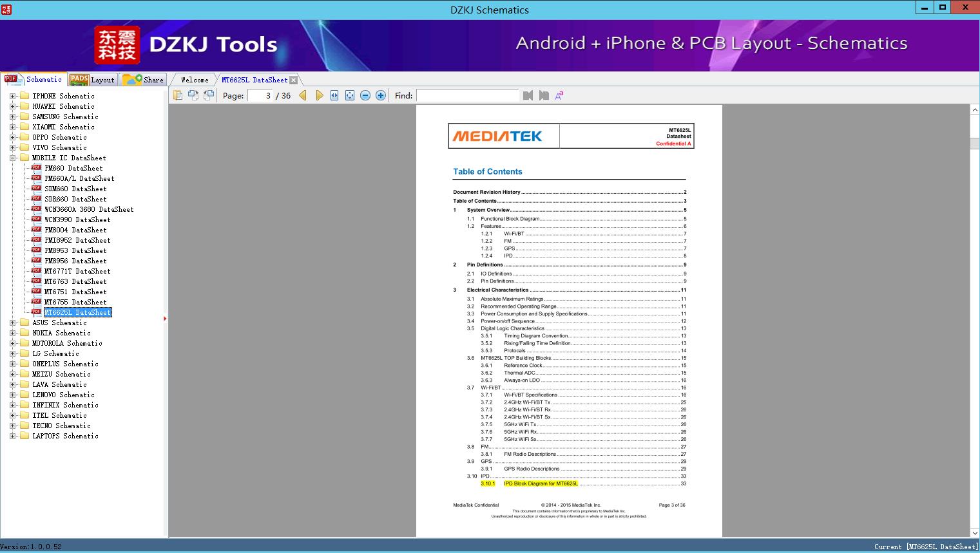Click the Find search box
This screenshot has width=980, height=553.
(467, 95)
